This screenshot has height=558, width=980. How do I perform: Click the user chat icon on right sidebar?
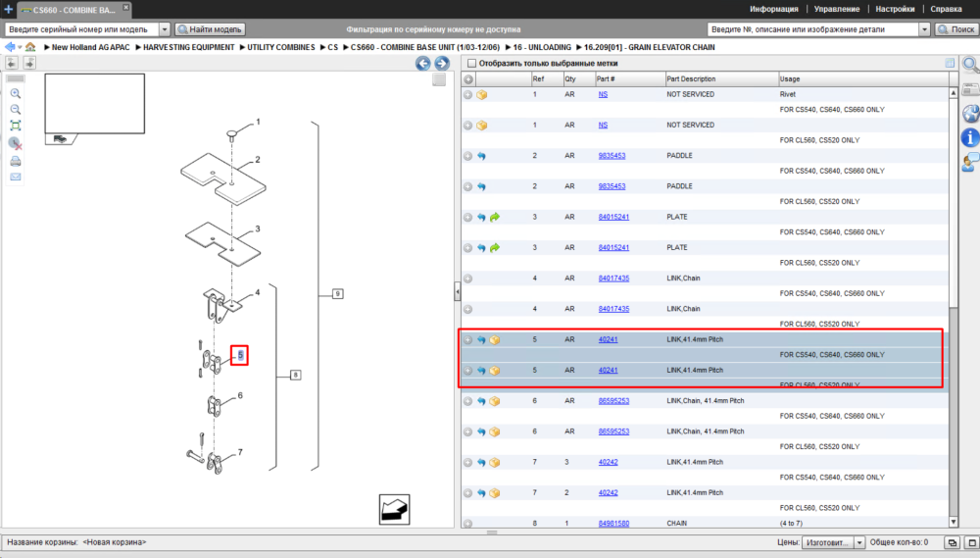970,163
